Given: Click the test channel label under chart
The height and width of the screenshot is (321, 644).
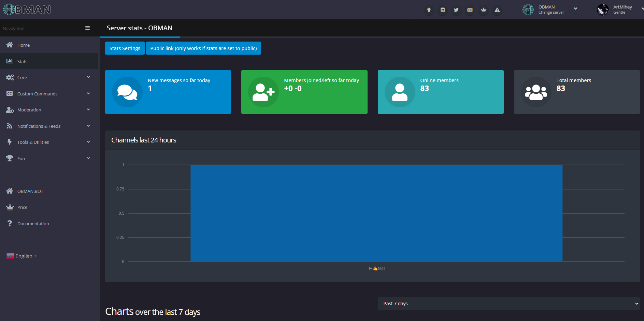Looking at the screenshot, I should click(377, 269).
